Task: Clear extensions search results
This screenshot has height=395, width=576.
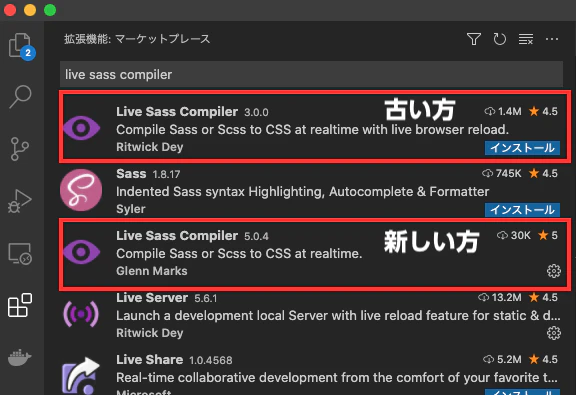Action: [x=526, y=39]
